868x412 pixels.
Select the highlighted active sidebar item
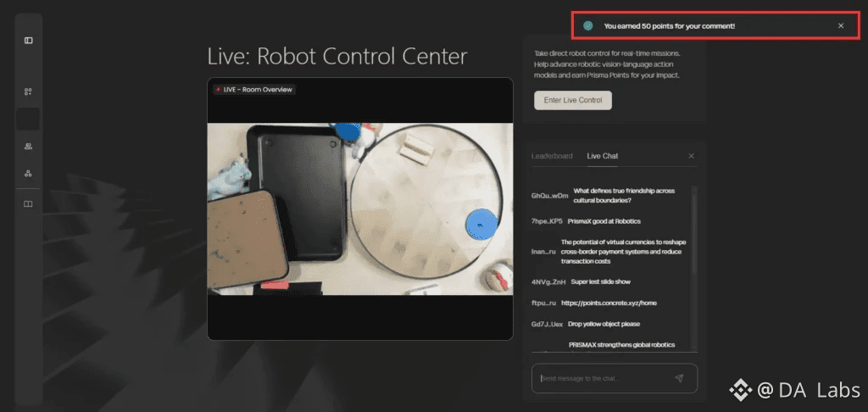(28, 119)
